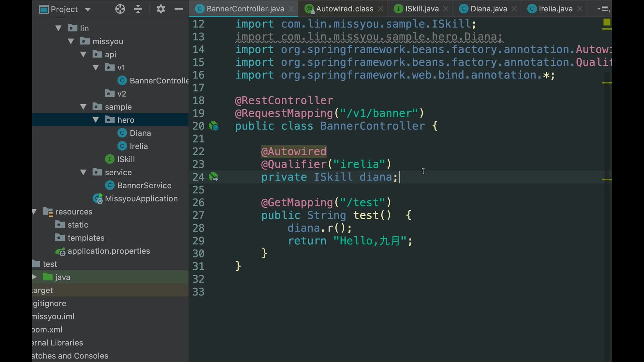Collapse the api package folder
Screen dimensions: 644x362
83,54
